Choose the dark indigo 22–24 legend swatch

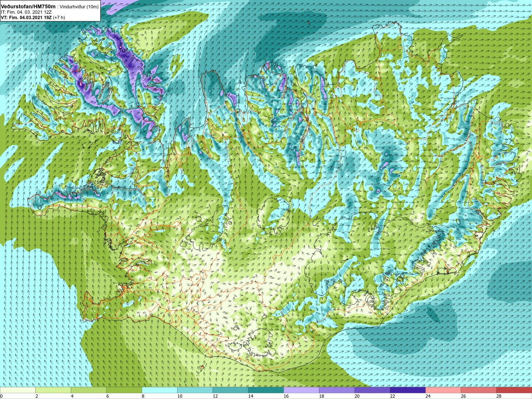(x=408, y=390)
